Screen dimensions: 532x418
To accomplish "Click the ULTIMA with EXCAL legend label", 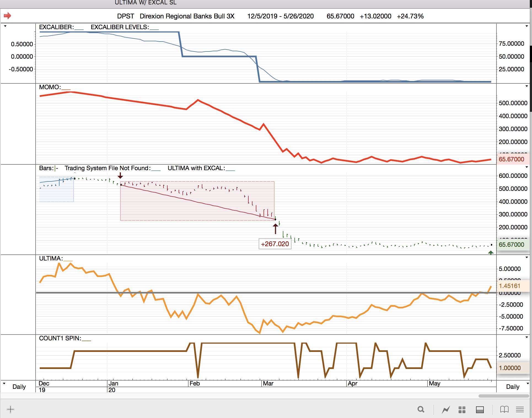I will click(x=196, y=168).
